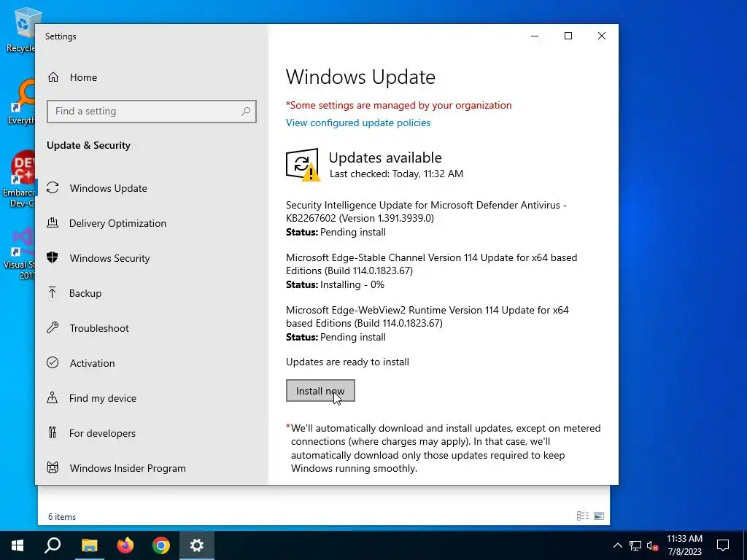Click the Updates are ready to install text
This screenshot has width=747, height=560.
[347, 362]
